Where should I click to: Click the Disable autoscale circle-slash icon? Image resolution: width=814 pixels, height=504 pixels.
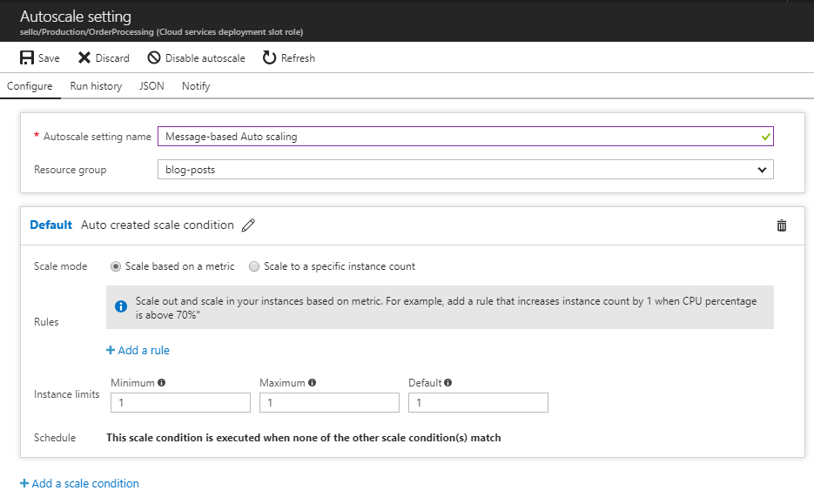(x=154, y=57)
